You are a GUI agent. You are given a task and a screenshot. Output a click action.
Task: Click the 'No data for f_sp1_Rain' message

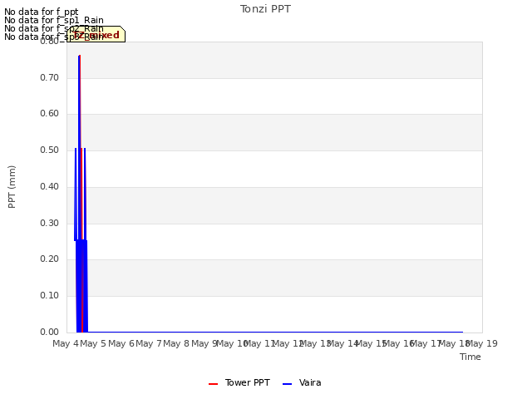pos(54,20)
